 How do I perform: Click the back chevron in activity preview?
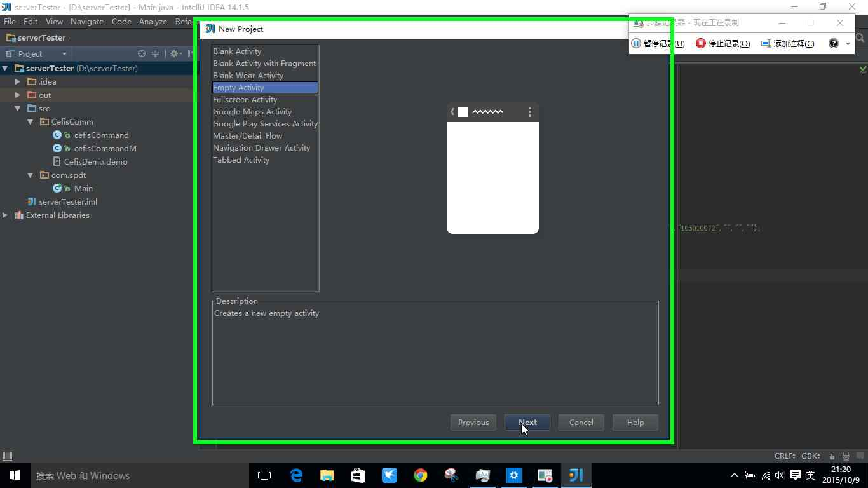coord(452,112)
